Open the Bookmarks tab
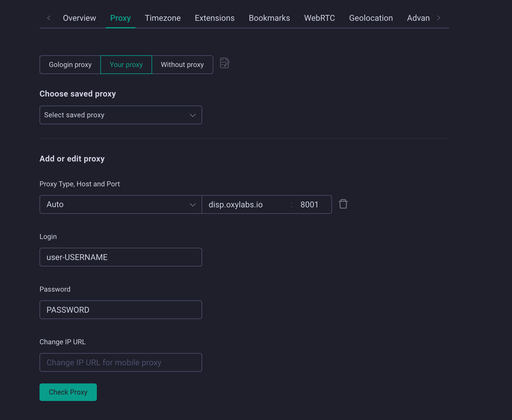 point(269,18)
